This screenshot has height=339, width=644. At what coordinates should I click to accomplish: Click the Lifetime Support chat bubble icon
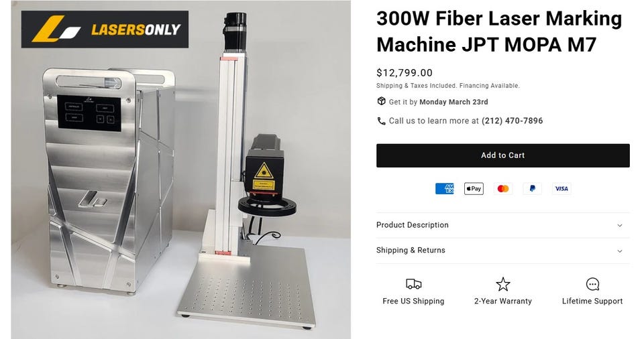coord(592,284)
